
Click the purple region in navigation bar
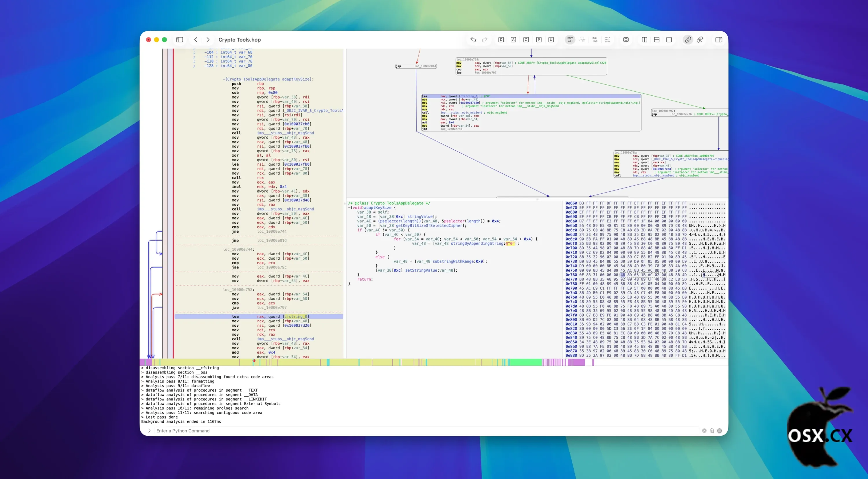tap(576, 362)
